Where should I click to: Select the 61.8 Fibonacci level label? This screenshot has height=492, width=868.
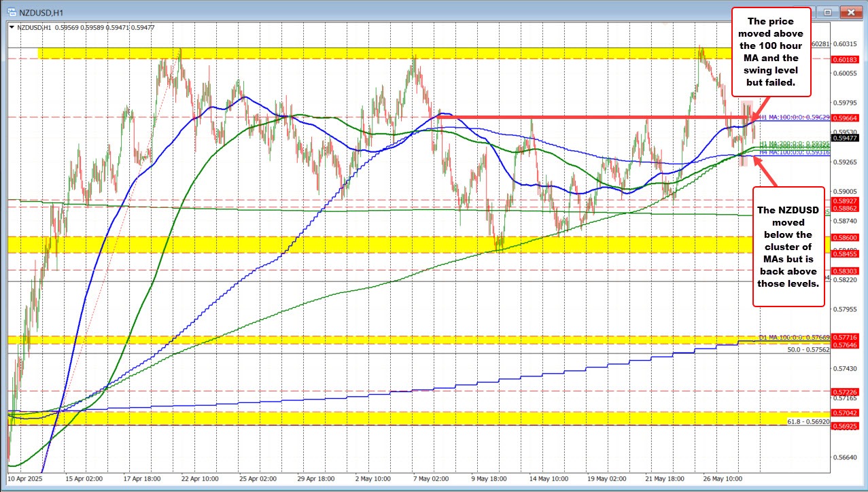point(809,421)
